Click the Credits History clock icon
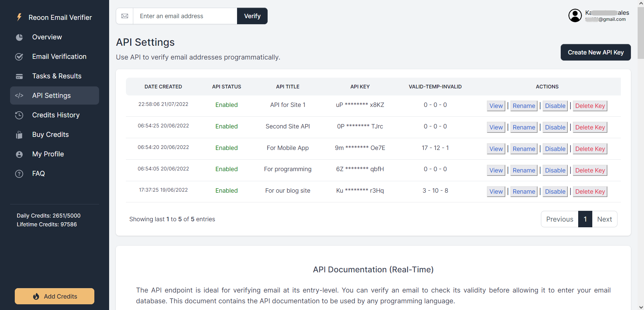The image size is (644, 310). coord(19,115)
